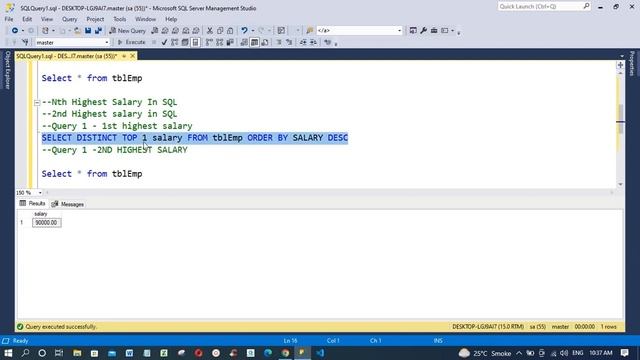Open the Edit menu
Image resolution: width=640 pixels, height=360 pixels.
click(27, 19)
